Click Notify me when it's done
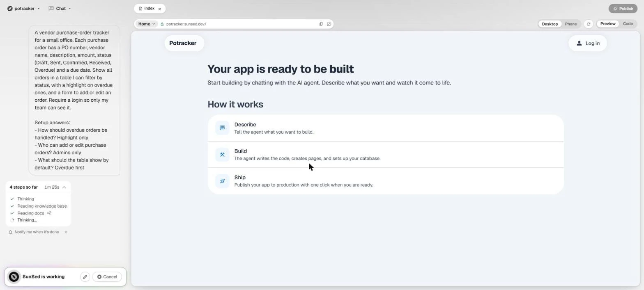 click(x=37, y=232)
